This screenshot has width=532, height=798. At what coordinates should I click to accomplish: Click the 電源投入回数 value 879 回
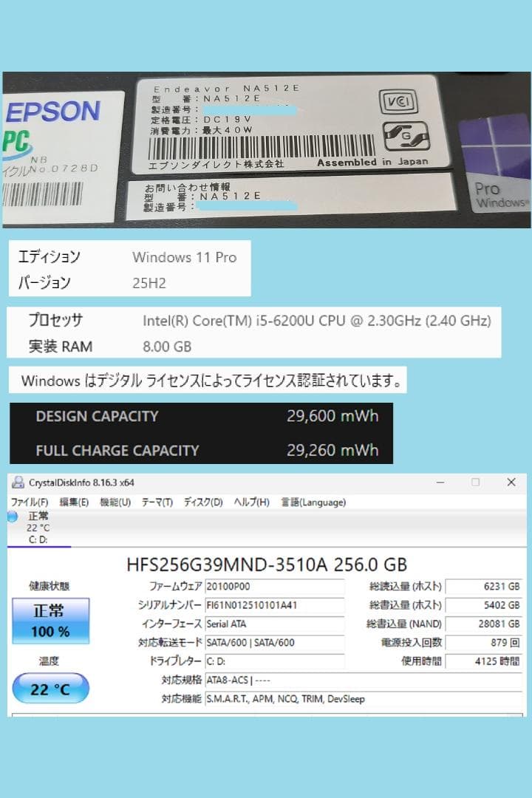point(484,643)
